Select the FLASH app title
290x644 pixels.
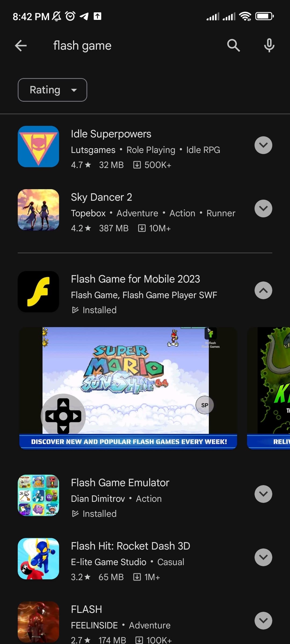86,609
